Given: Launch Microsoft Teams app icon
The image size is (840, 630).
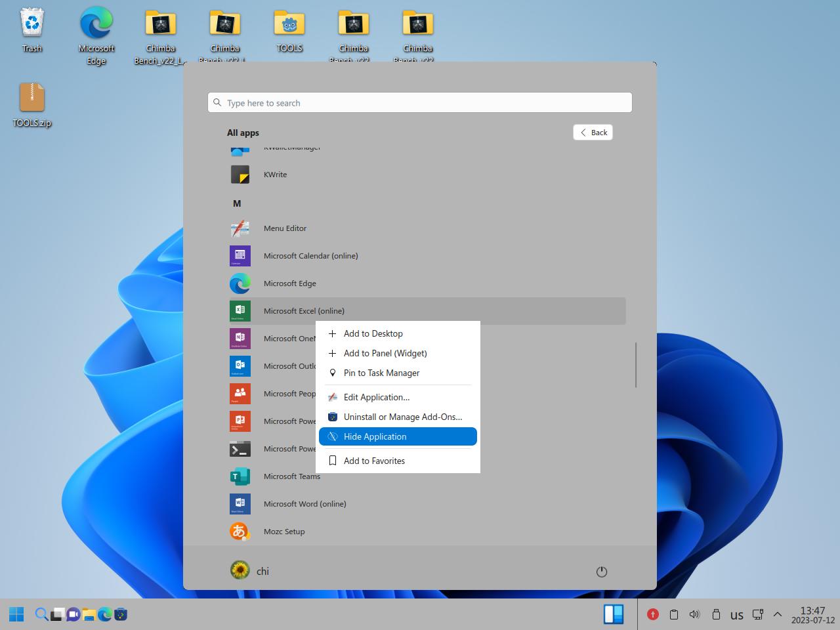Looking at the screenshot, I should coord(240,476).
